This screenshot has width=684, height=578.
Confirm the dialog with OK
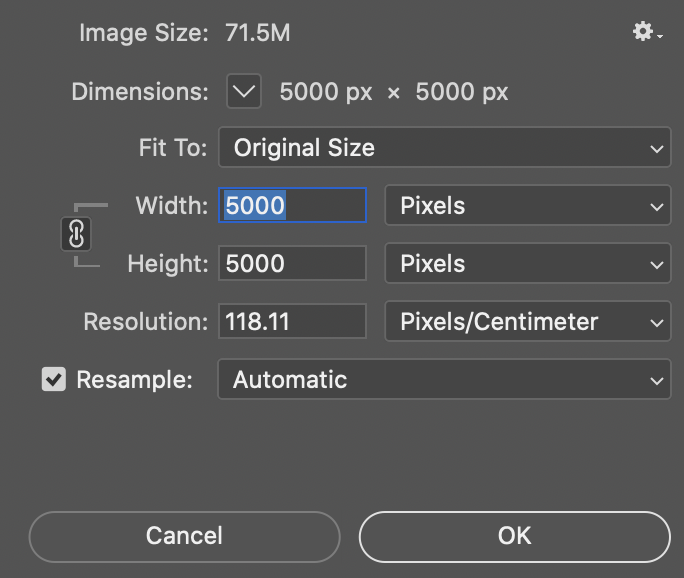pyautogui.click(x=514, y=536)
